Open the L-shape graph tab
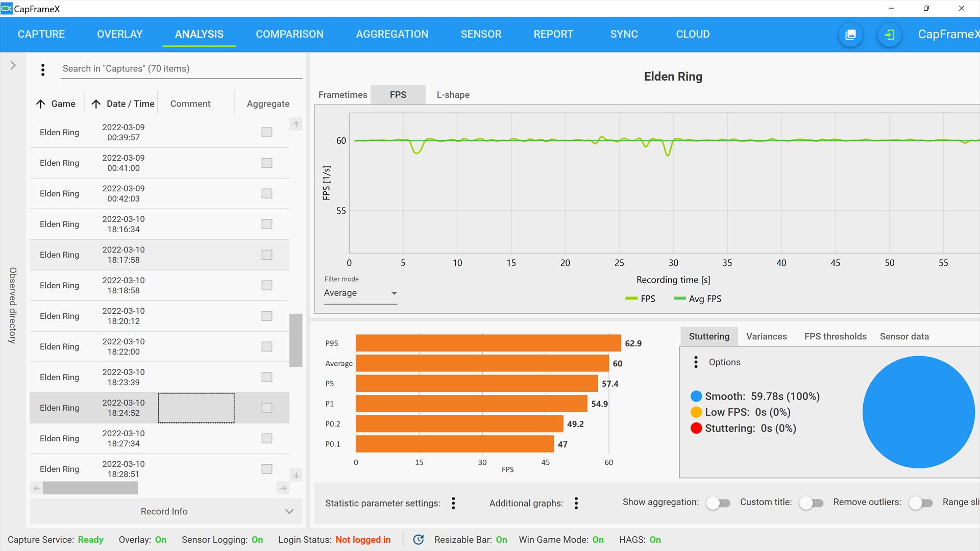The height and width of the screenshot is (551, 980). coord(453,95)
